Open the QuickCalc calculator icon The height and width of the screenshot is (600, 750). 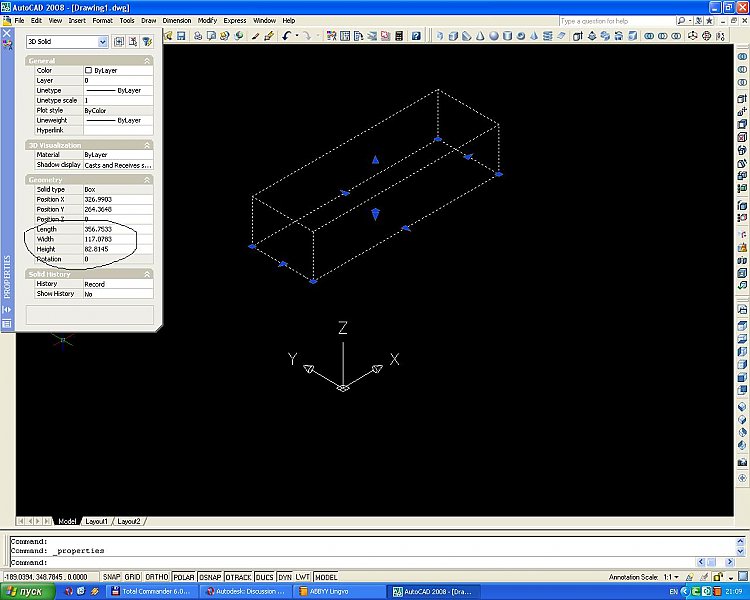[x=398, y=36]
